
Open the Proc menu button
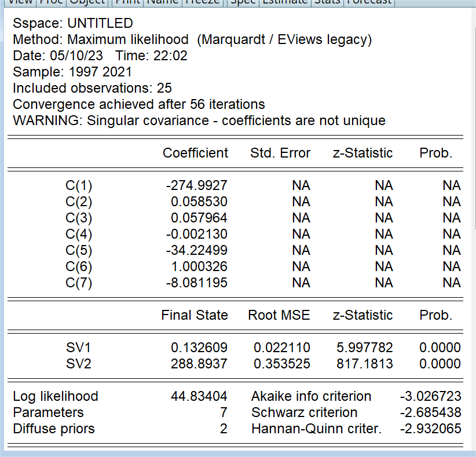(52, 2)
